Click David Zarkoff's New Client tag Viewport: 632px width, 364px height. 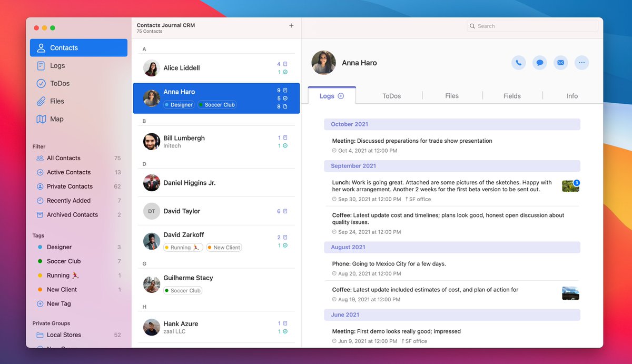click(224, 248)
